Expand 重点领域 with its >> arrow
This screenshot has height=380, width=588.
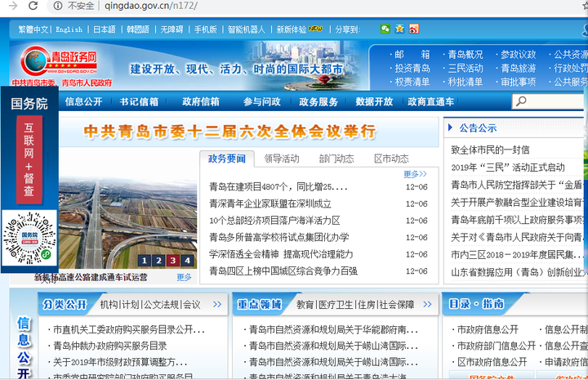coord(427,304)
